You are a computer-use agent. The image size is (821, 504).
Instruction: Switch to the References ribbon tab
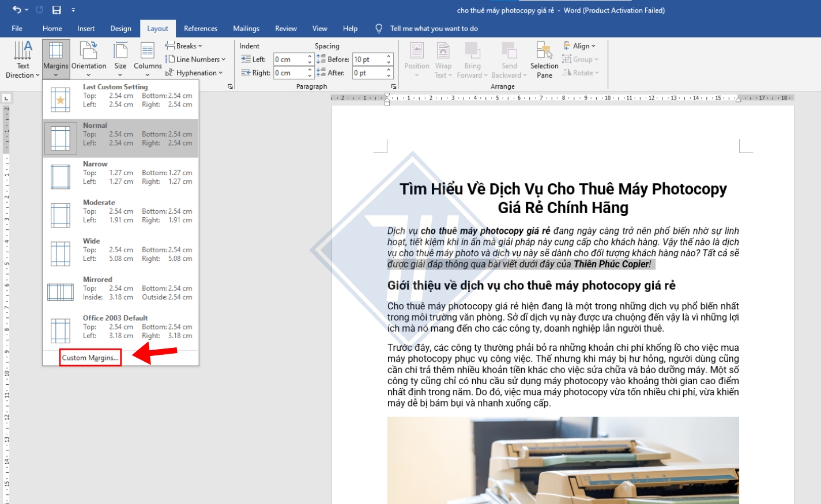[200, 28]
